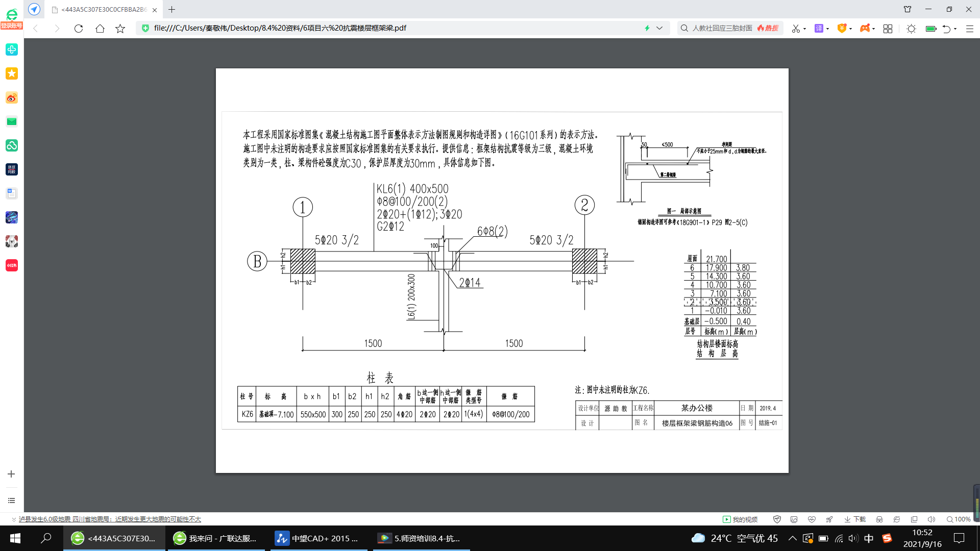Open the browser hamburger menu
Viewport: 980px width, 551px height.
pyautogui.click(x=970, y=29)
